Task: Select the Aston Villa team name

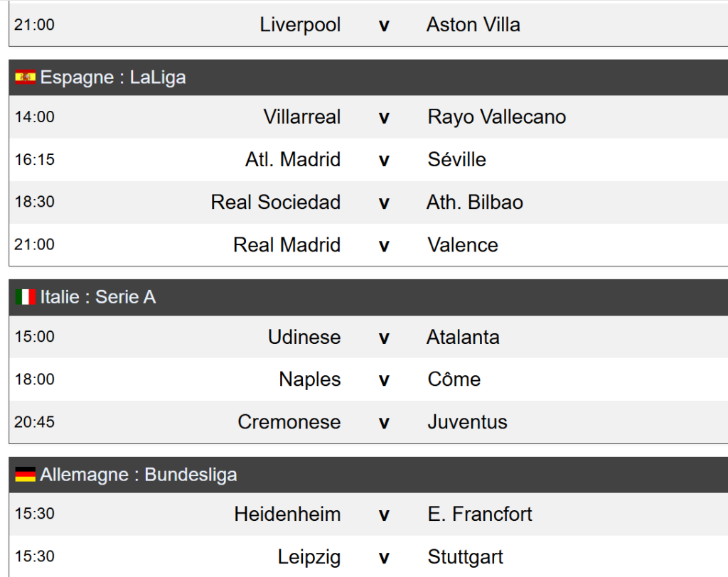Action: coord(473,25)
